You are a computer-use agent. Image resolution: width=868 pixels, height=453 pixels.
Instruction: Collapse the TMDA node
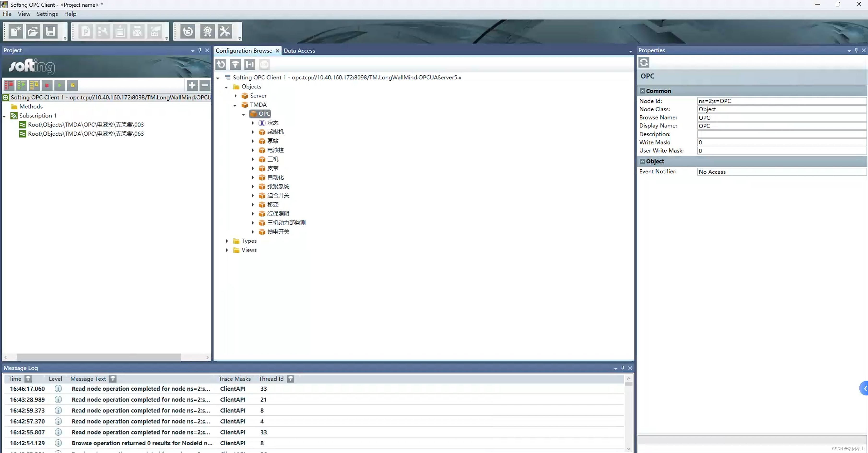235,105
